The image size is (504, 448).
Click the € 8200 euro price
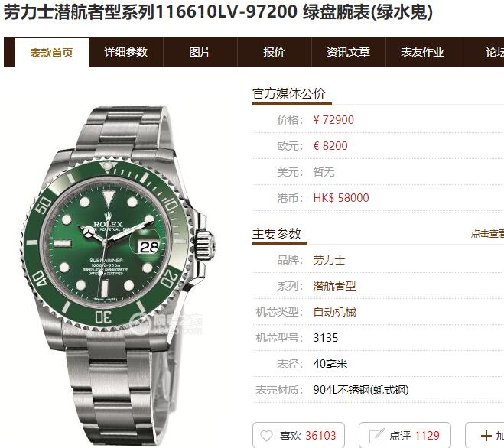330,146
